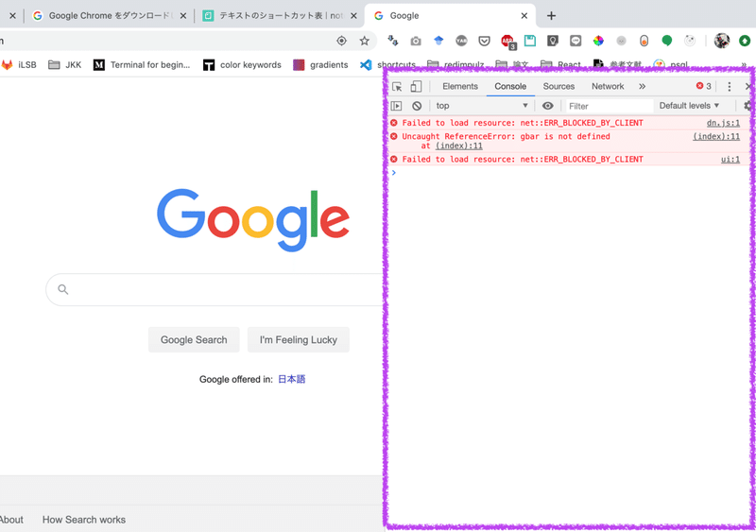Switch to the Elements tab
Screen dimensions: 756x532
coord(460,86)
